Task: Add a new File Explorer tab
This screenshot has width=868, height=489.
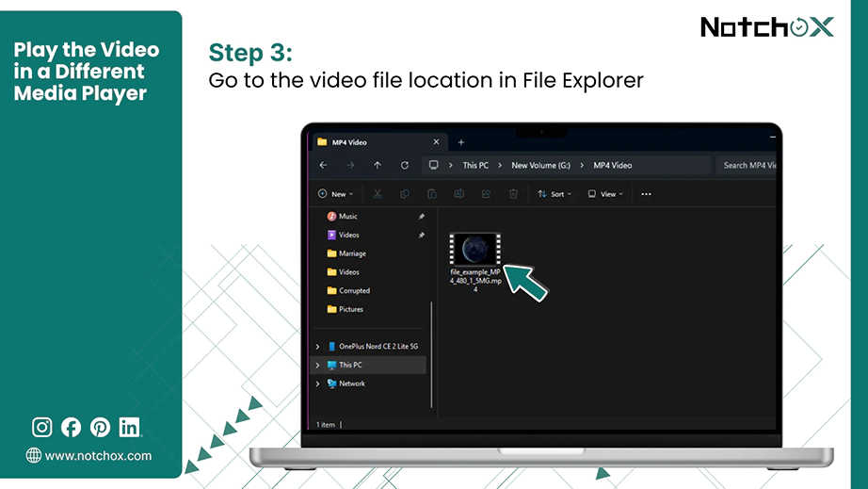Action: point(460,142)
